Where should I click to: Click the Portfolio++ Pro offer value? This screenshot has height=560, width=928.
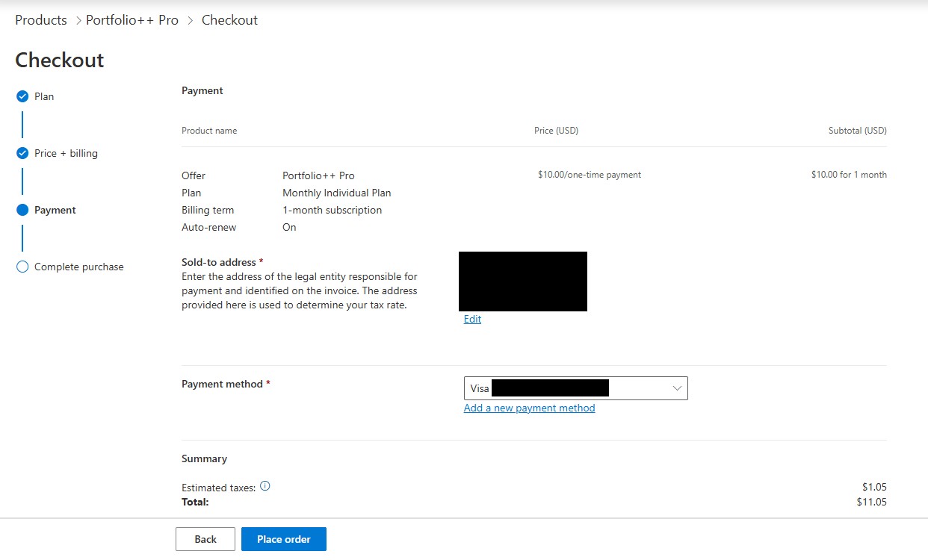tap(318, 175)
